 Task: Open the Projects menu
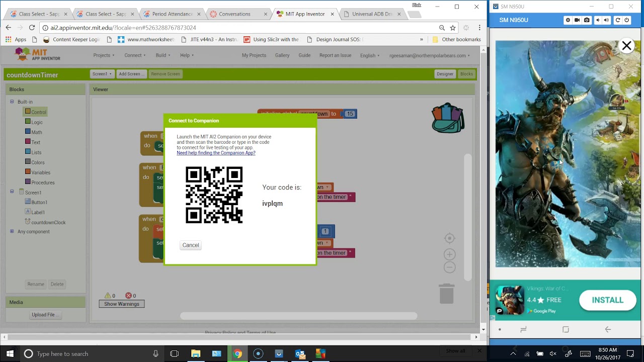(x=104, y=55)
